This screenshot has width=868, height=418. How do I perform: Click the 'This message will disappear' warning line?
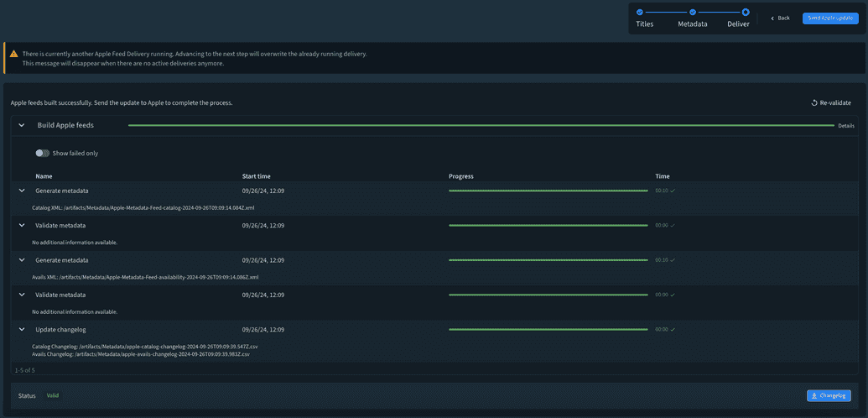123,63
